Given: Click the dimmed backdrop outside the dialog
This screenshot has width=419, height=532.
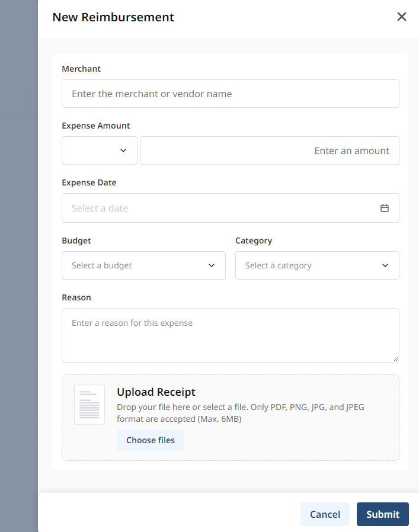Looking at the screenshot, I should coord(19,266).
